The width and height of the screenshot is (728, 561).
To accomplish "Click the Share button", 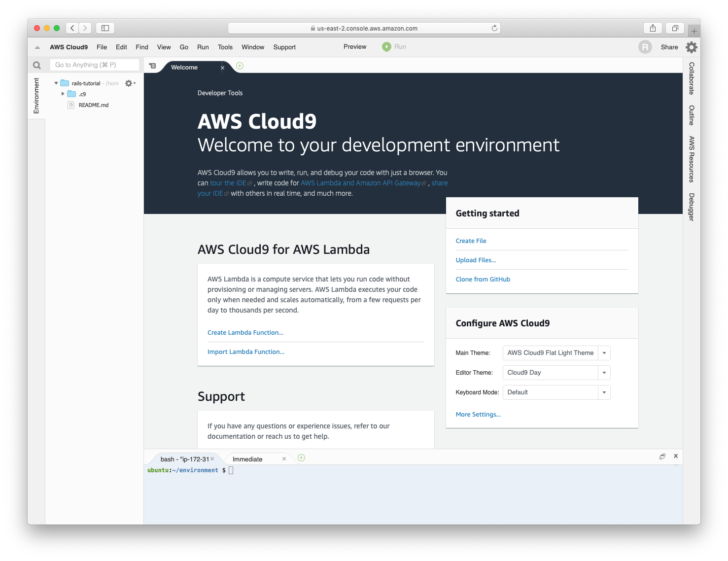I will tap(669, 47).
